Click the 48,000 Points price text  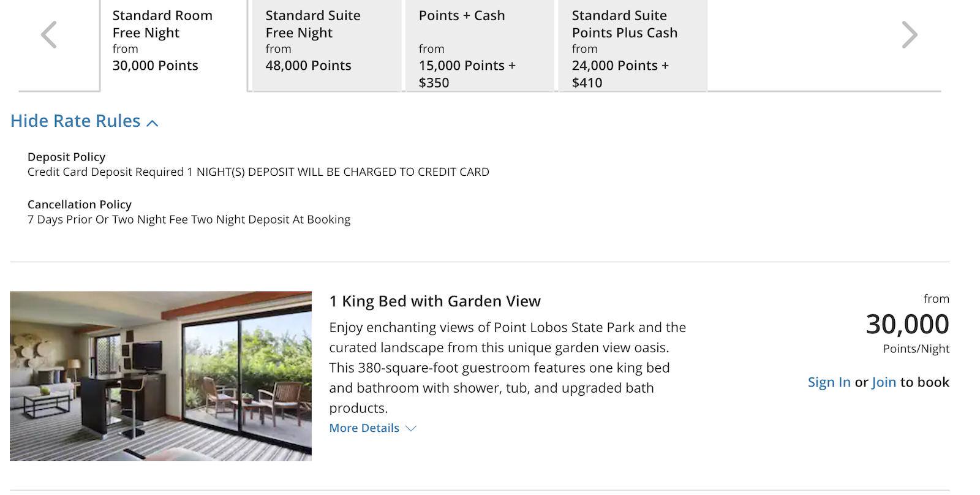pyautogui.click(x=307, y=66)
